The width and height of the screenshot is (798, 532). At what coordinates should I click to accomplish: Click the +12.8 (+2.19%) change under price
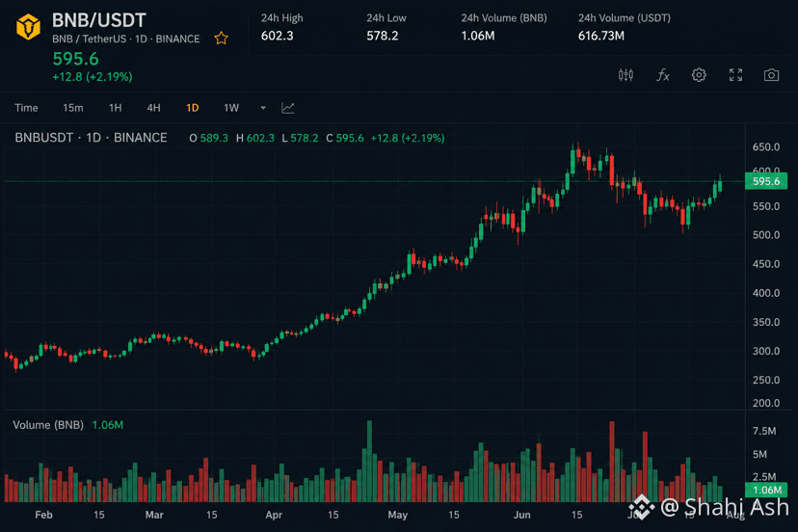[x=93, y=77]
